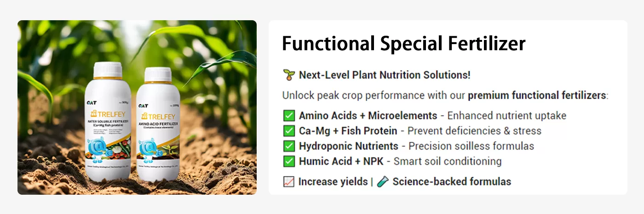Click the test tube icon before Science-backed formulas
The image size is (644, 214).
point(382,182)
